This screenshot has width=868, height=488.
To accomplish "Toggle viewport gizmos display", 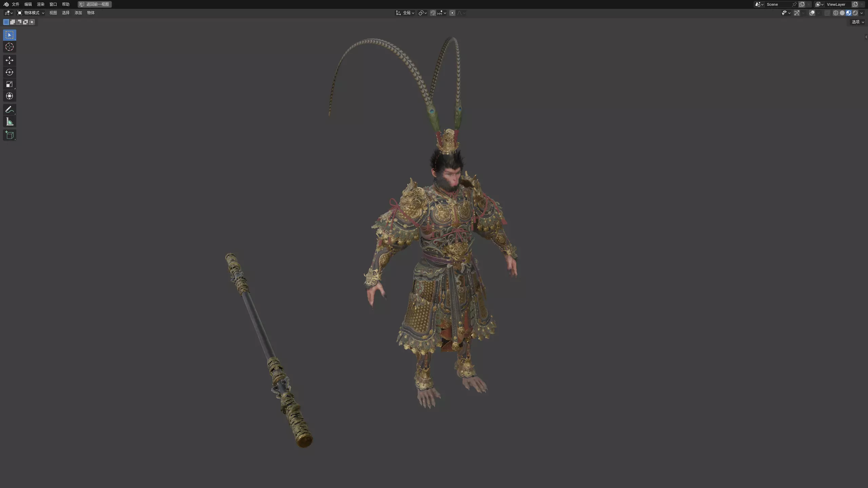I will [x=797, y=13].
